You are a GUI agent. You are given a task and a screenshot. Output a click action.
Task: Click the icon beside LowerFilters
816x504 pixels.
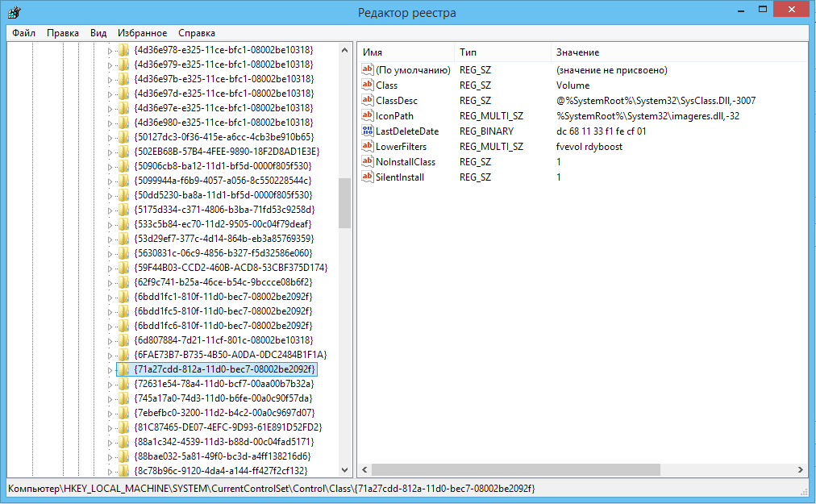(x=368, y=146)
